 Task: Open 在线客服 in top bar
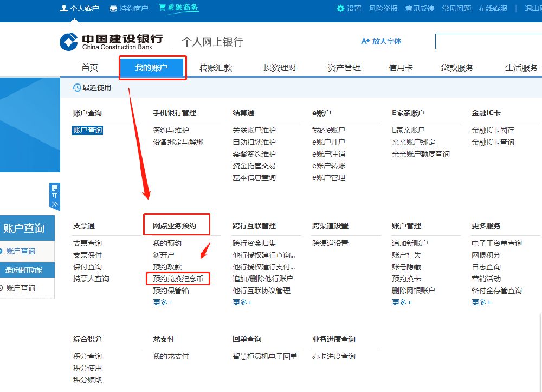(x=493, y=8)
